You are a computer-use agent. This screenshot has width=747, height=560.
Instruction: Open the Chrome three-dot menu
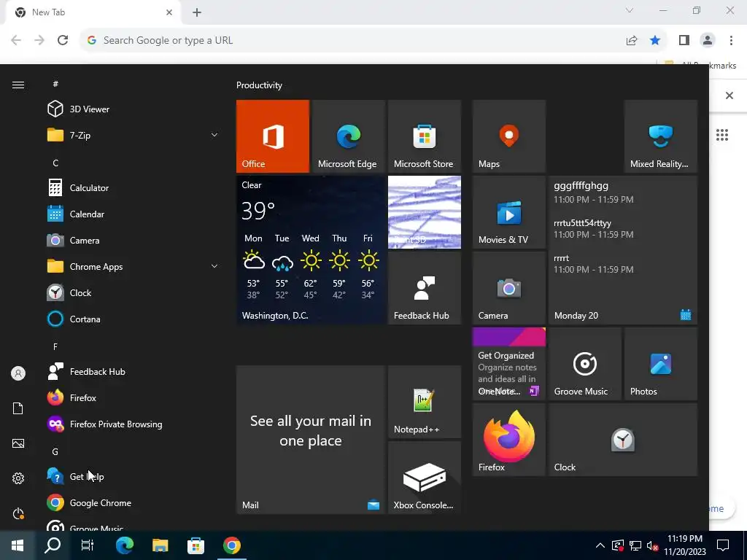[x=731, y=41]
